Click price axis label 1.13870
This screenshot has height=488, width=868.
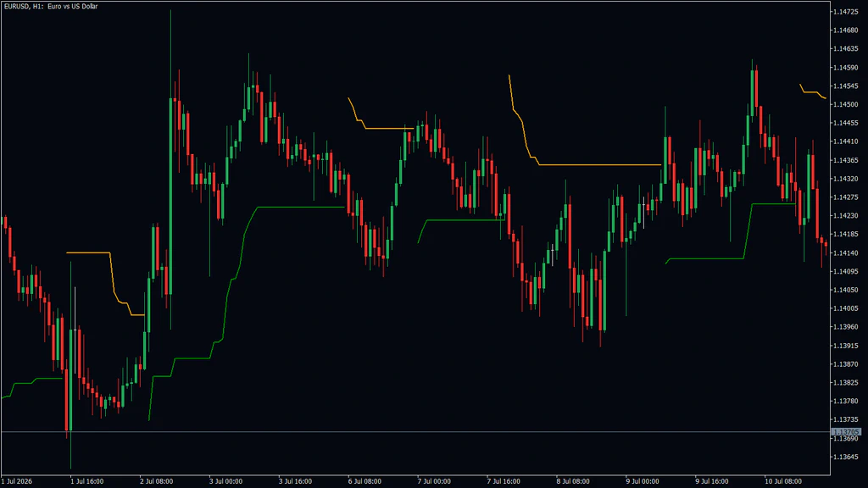click(846, 364)
